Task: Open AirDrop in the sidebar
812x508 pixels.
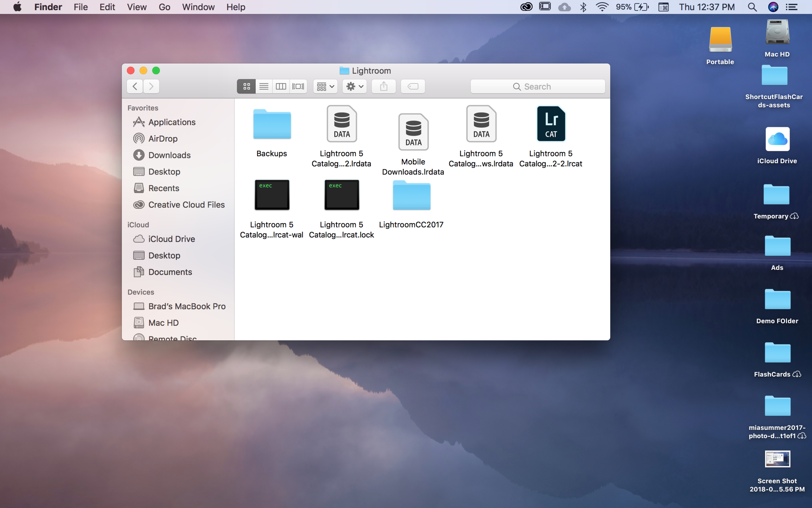Action: click(x=163, y=138)
